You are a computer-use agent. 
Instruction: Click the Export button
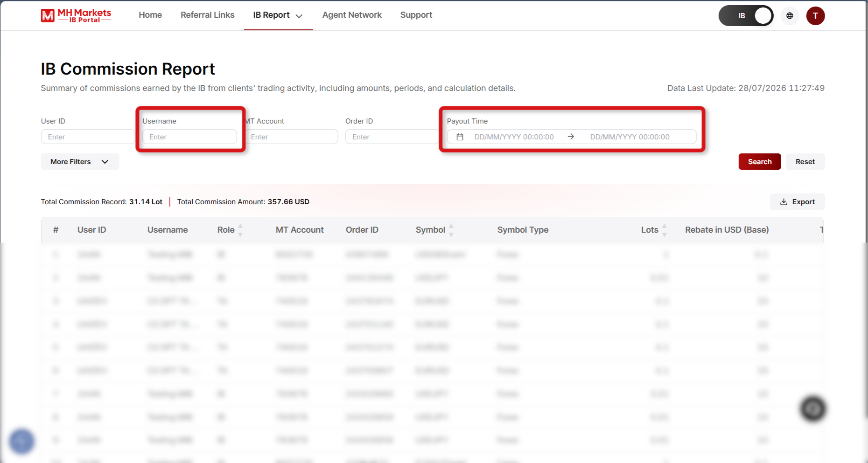pos(797,202)
